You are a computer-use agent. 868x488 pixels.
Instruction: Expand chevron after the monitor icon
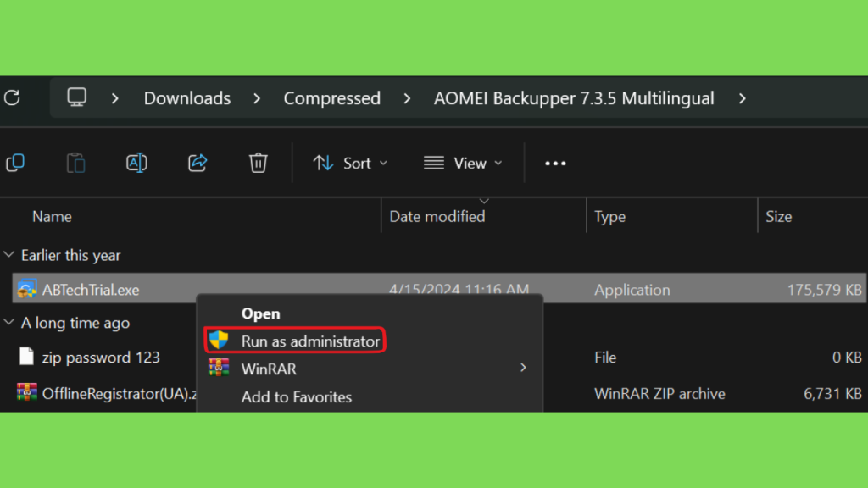click(x=115, y=98)
